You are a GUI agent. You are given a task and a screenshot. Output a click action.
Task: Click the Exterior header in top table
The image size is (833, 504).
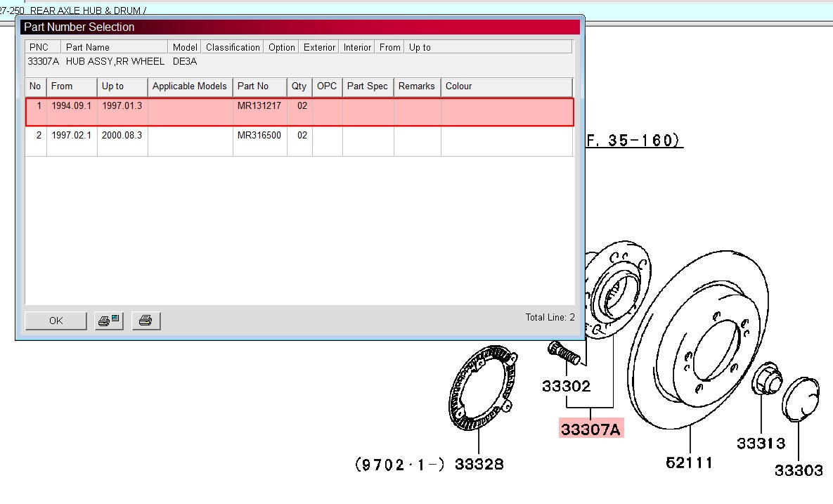point(319,47)
